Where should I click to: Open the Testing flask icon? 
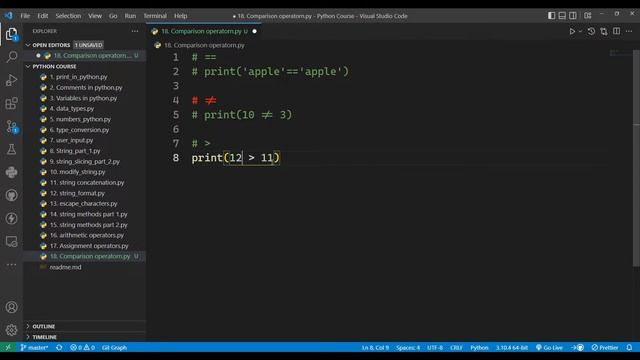(11, 149)
